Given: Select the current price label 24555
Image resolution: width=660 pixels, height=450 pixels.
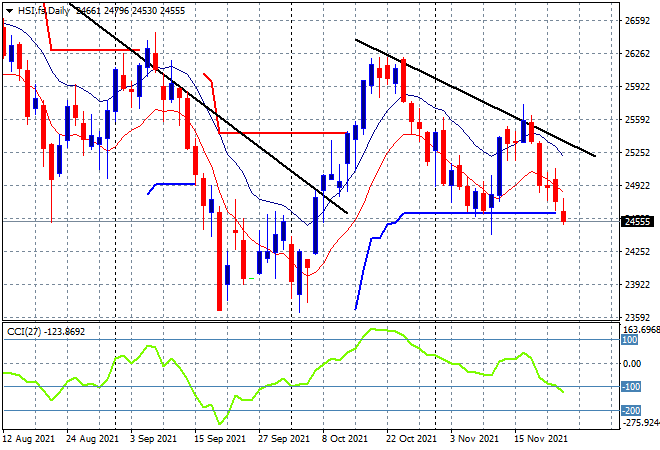Looking at the screenshot, I should (x=637, y=221).
